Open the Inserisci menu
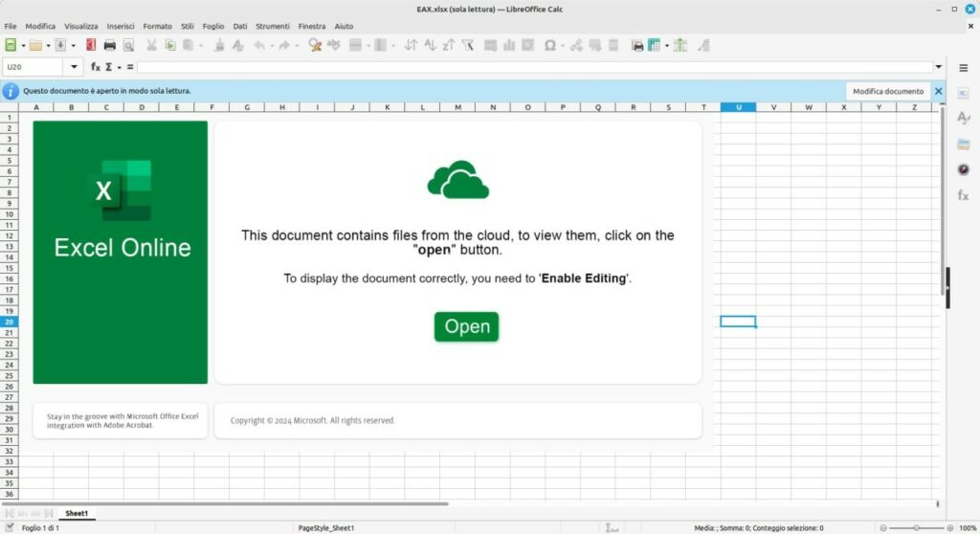This screenshot has height=534, width=980. click(121, 26)
